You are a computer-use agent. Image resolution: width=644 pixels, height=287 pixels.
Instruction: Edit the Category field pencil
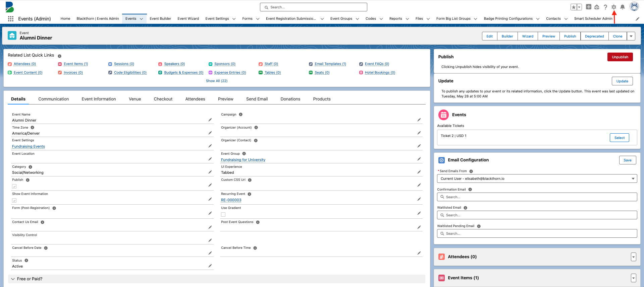pyautogui.click(x=210, y=172)
